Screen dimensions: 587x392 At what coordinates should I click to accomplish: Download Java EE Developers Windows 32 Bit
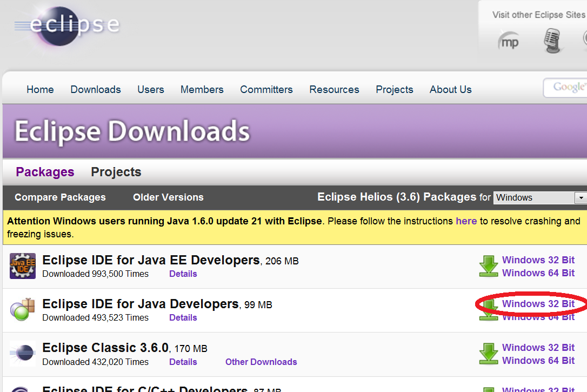[x=538, y=260]
